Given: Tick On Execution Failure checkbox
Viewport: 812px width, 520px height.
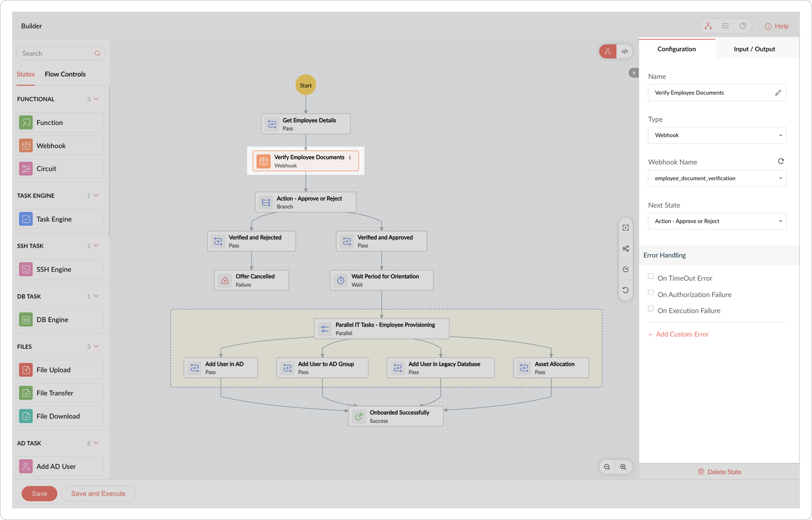Looking at the screenshot, I should coord(651,309).
